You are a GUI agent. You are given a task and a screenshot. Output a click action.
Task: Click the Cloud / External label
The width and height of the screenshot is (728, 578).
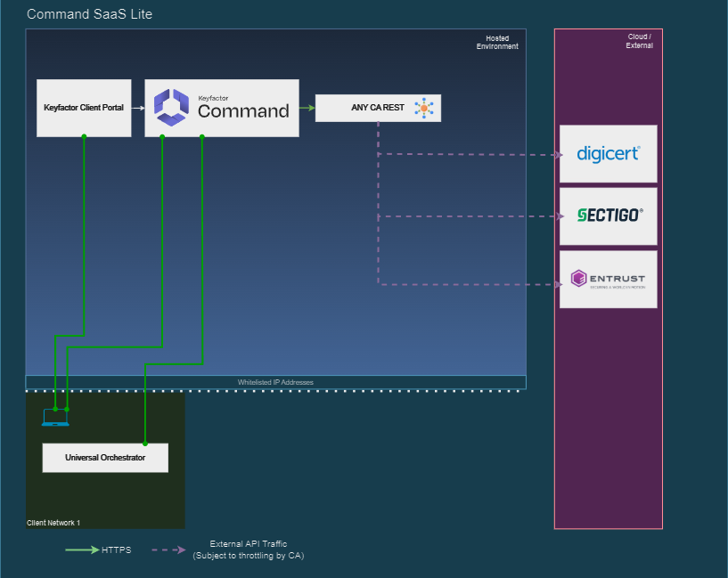(x=639, y=41)
